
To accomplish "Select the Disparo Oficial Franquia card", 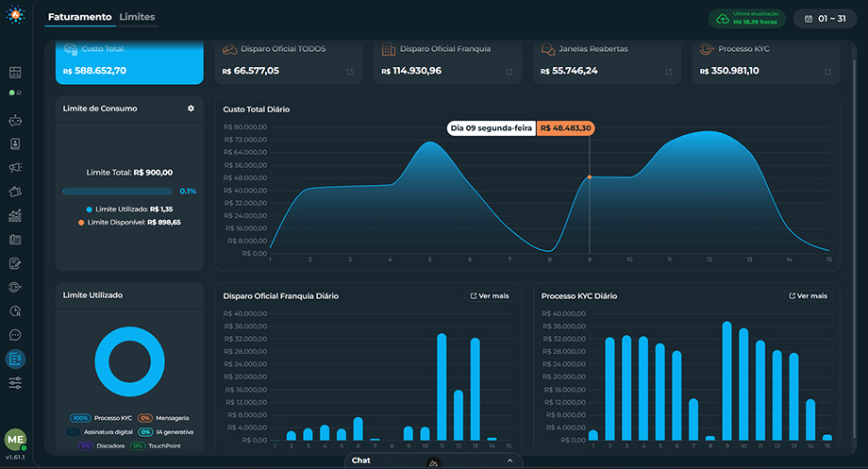I will (x=448, y=62).
